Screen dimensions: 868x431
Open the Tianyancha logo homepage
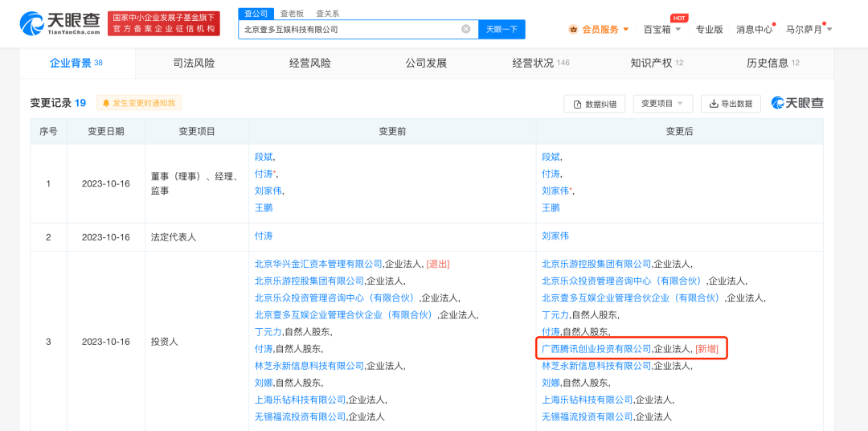[59, 23]
